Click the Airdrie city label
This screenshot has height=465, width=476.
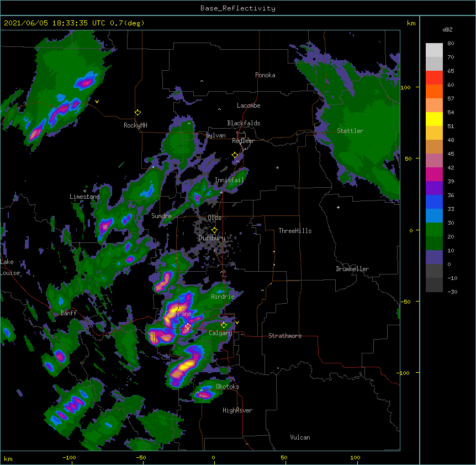[x=223, y=297]
